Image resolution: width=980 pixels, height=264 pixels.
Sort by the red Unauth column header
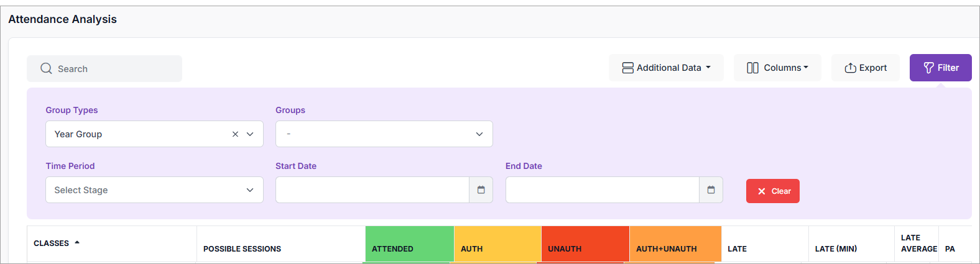(x=565, y=248)
